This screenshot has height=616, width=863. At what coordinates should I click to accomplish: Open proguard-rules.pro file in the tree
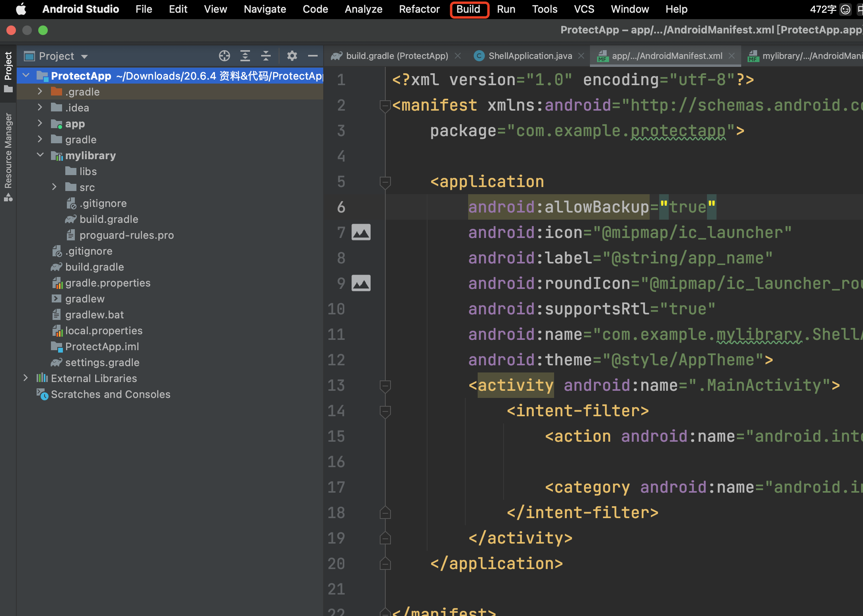pos(126,235)
